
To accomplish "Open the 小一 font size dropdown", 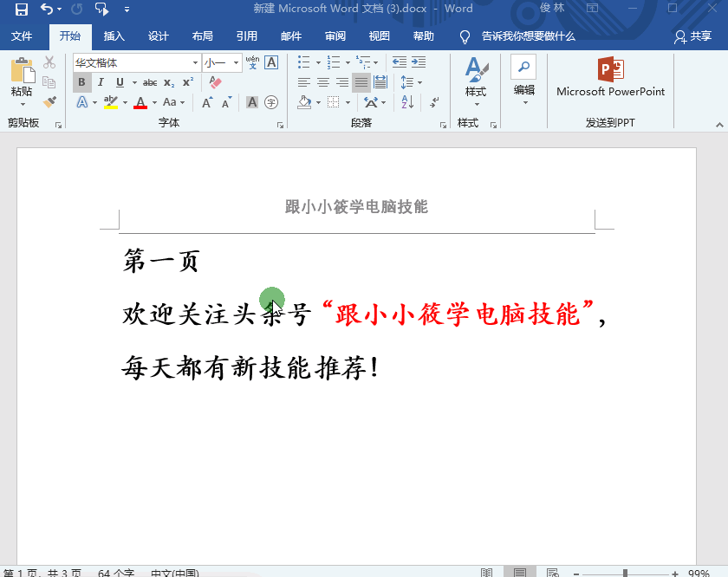I will [236, 62].
